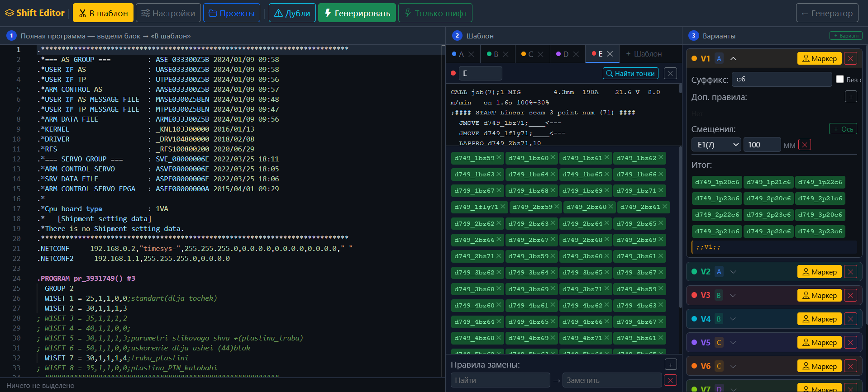Image resolution: width=868 pixels, height=392 pixels.
Task: Edit the Суффикс field с6
Action: tap(782, 79)
